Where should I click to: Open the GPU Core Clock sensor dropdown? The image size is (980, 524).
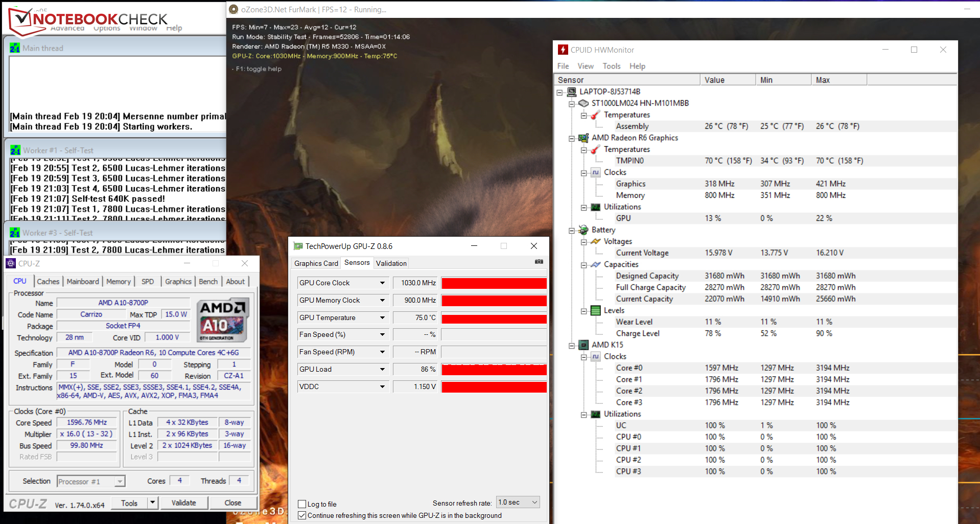(x=382, y=283)
